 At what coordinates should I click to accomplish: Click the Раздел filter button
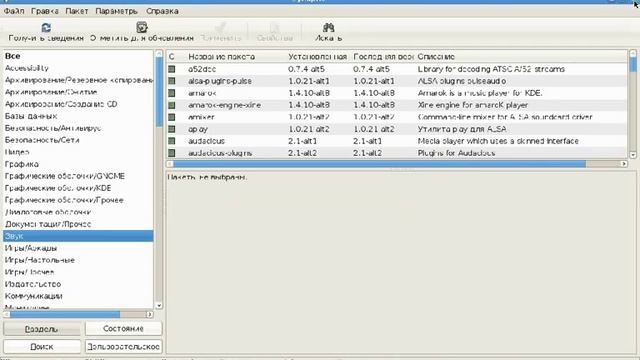pyautogui.click(x=42, y=329)
